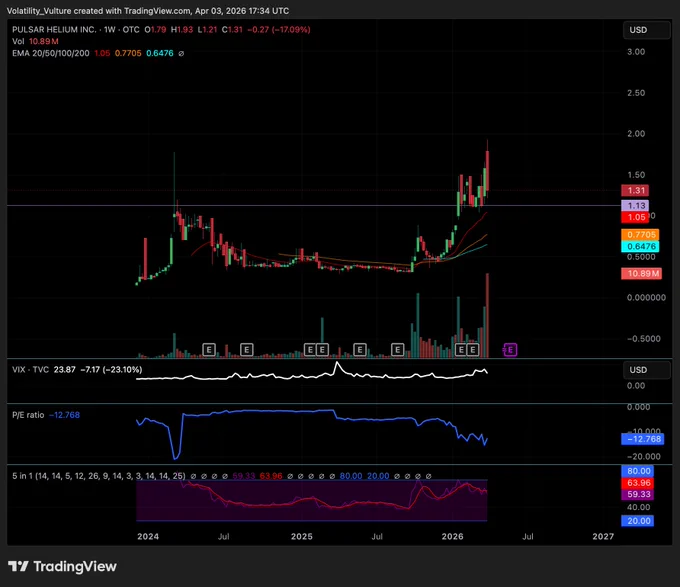Click the blue -12.768 P/E axis label
Image resolution: width=680 pixels, height=587 pixels.
[643, 439]
